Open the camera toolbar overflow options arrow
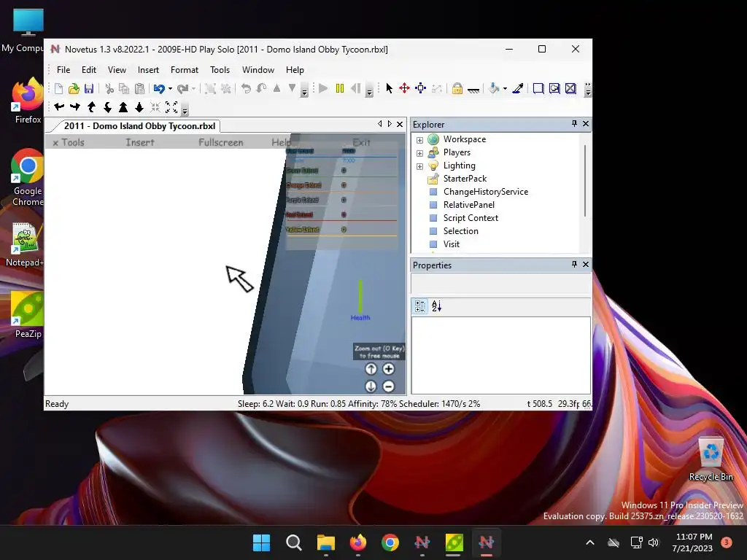747x560 pixels. click(185, 110)
